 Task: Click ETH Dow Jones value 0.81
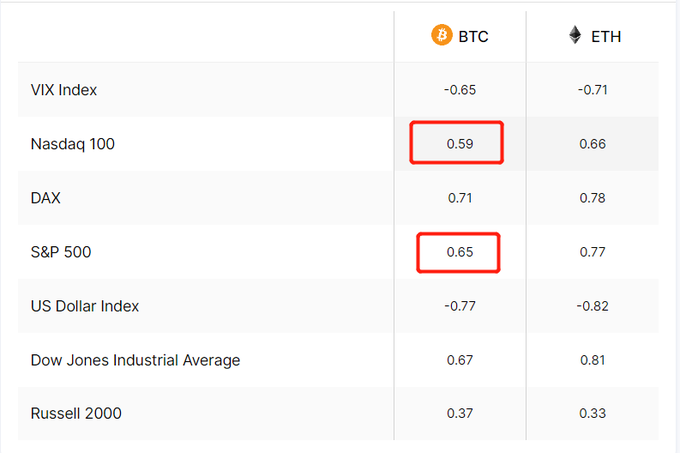(592, 360)
